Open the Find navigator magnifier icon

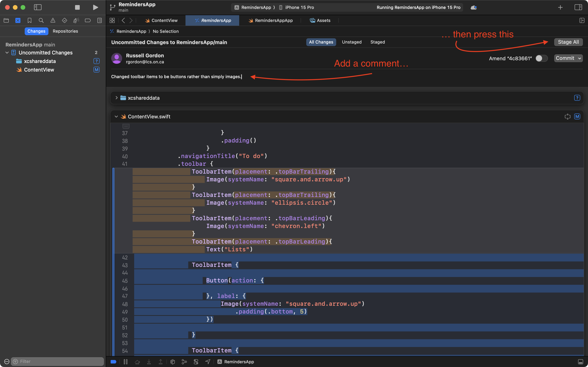tap(41, 20)
